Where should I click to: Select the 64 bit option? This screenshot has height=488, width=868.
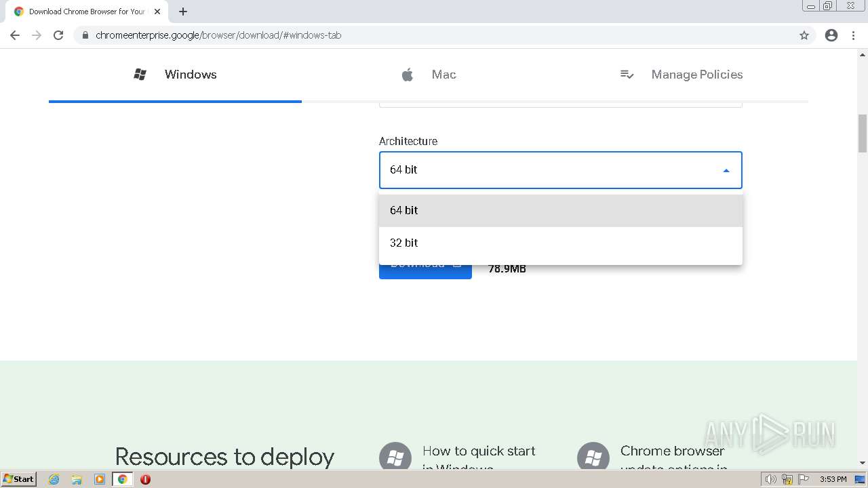pos(561,211)
